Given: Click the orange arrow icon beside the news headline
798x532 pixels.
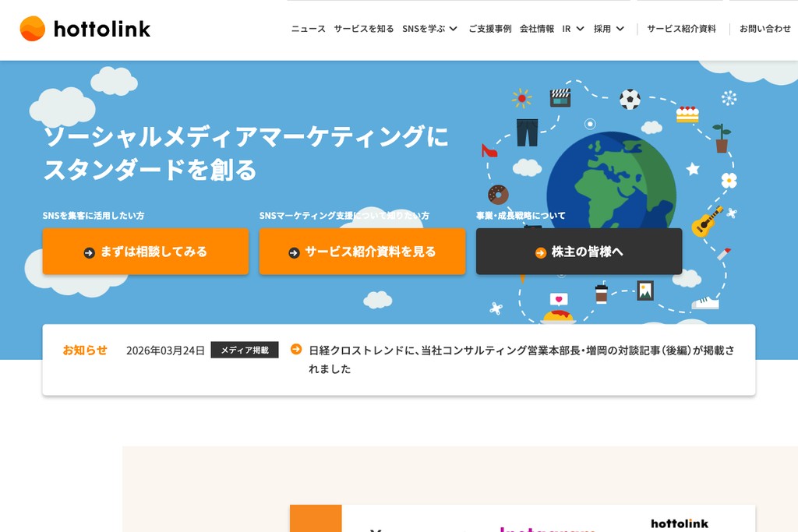Looking at the screenshot, I should pos(296,349).
